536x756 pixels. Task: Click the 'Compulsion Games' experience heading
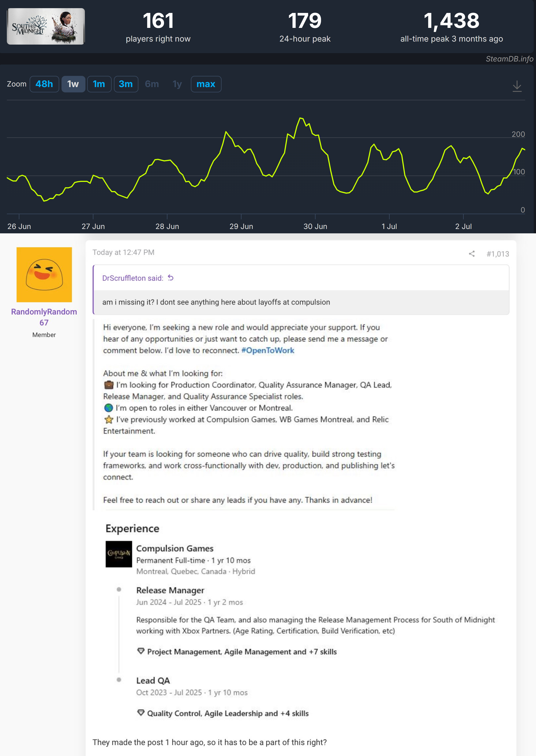pyautogui.click(x=175, y=548)
